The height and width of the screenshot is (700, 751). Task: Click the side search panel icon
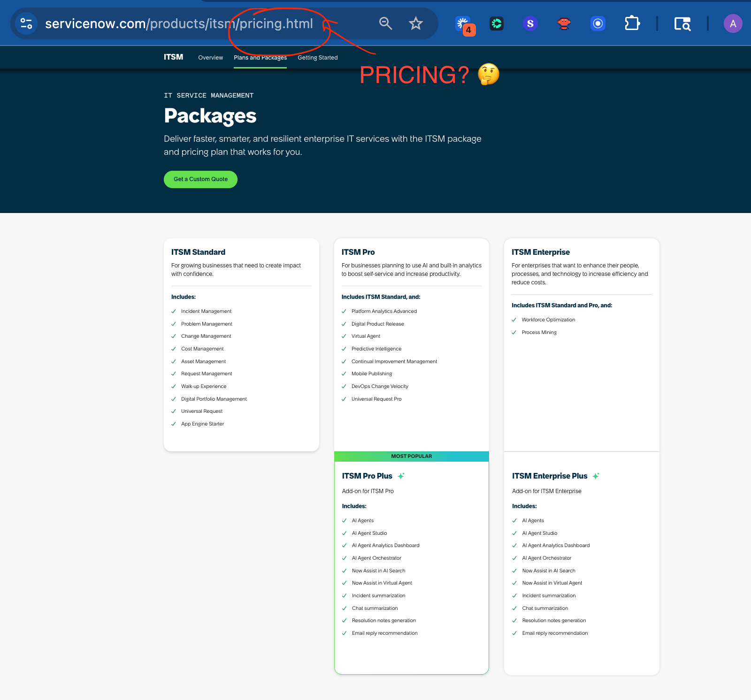682,23
